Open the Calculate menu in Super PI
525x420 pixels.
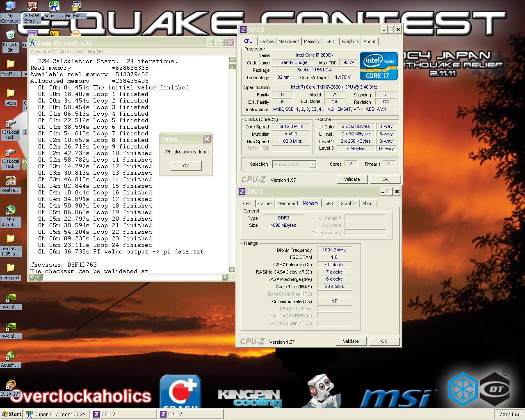43,52
